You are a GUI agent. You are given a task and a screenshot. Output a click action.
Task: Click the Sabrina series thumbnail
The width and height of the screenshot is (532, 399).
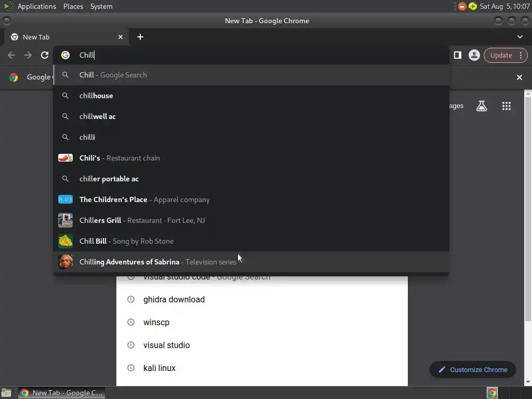tap(65, 262)
